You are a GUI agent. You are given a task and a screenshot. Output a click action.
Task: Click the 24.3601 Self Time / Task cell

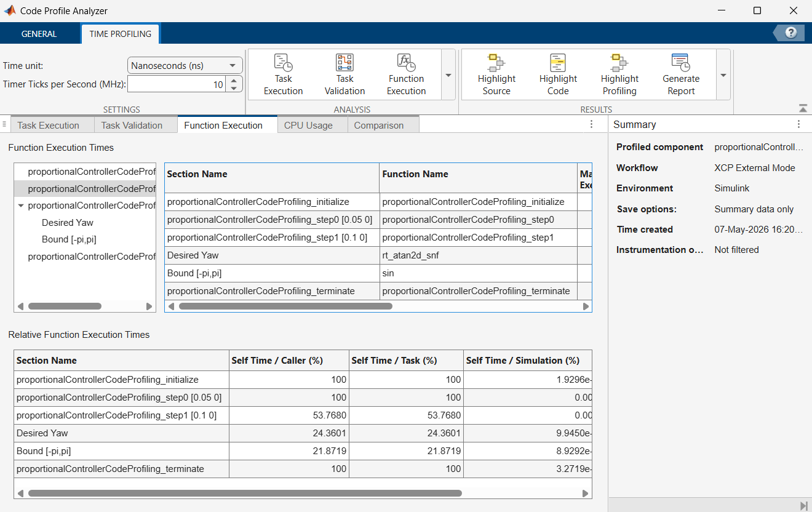tap(406, 433)
